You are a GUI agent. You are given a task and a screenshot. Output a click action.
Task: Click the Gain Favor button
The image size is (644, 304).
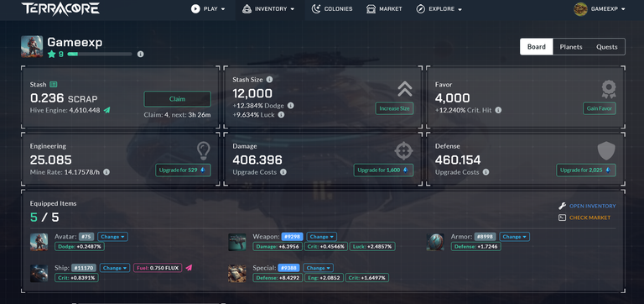pyautogui.click(x=600, y=108)
